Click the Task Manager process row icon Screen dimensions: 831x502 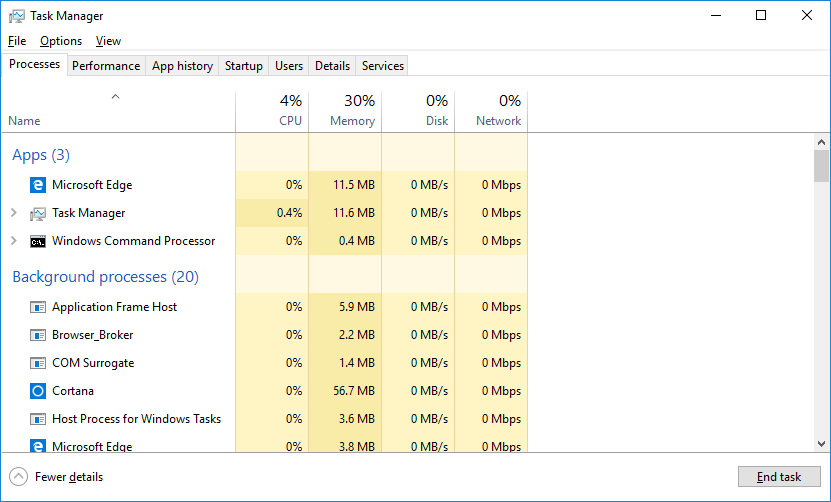tap(38, 213)
